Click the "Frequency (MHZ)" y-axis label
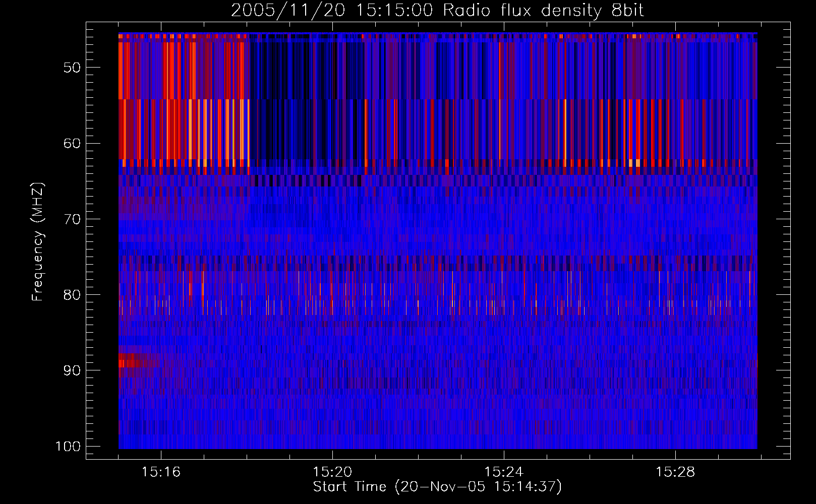Viewport: 816px width, 504px height. click(x=38, y=242)
